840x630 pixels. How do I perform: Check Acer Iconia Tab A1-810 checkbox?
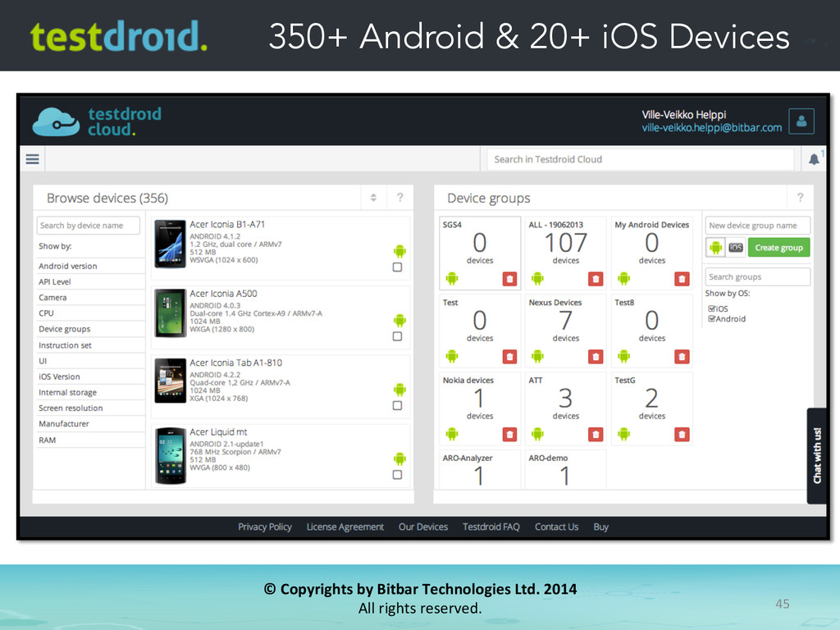pyautogui.click(x=397, y=405)
